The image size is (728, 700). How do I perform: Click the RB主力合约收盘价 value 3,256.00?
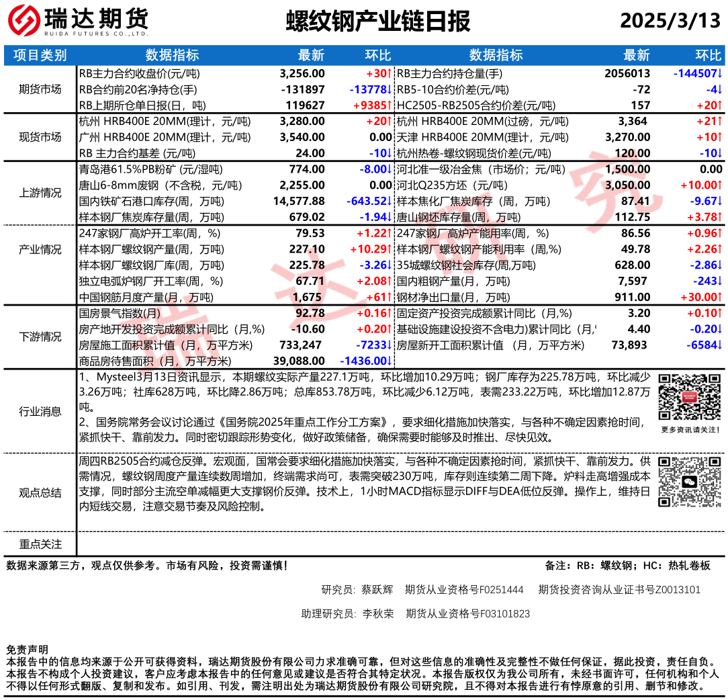pos(302,73)
